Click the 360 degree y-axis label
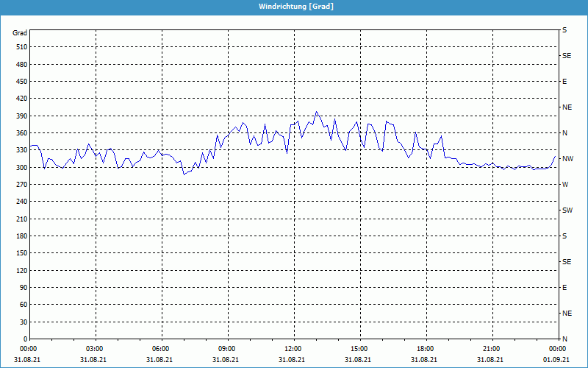 point(21,133)
